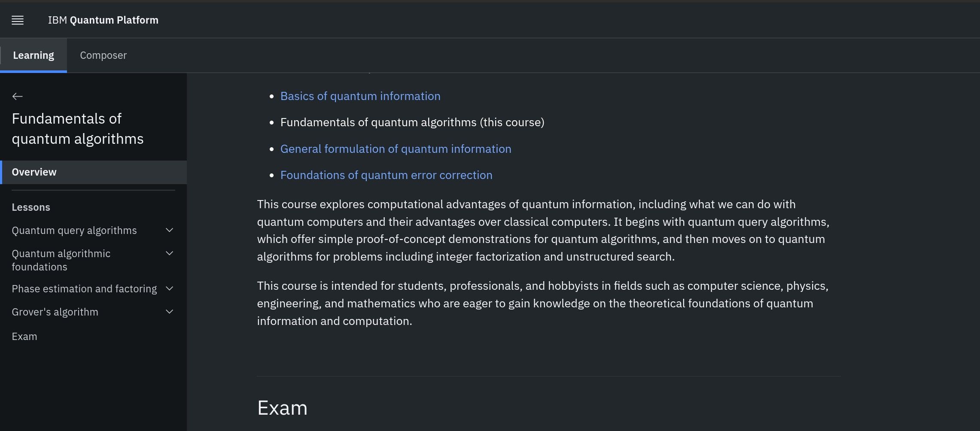Switch to the Composer tab
The image size is (980, 431).
(103, 55)
